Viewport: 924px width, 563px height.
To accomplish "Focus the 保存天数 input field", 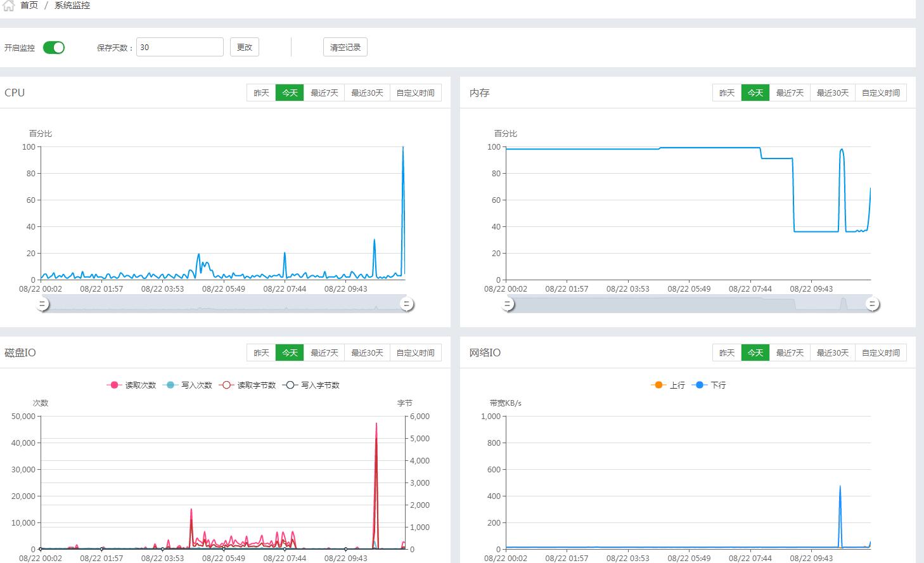I will coord(180,47).
